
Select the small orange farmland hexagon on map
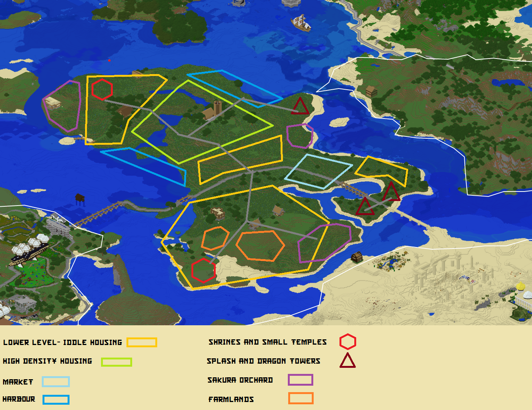tap(215, 238)
